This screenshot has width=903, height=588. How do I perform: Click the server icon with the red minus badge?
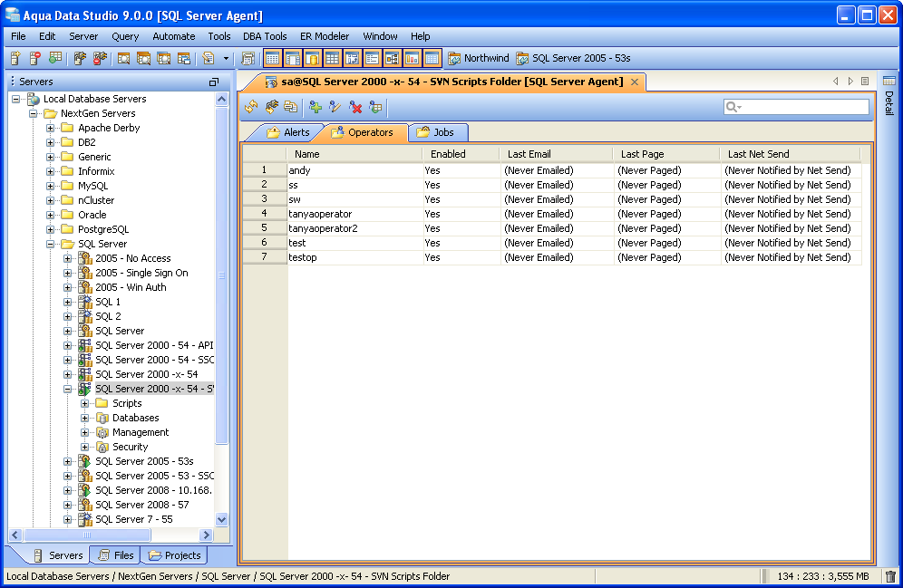point(35,58)
